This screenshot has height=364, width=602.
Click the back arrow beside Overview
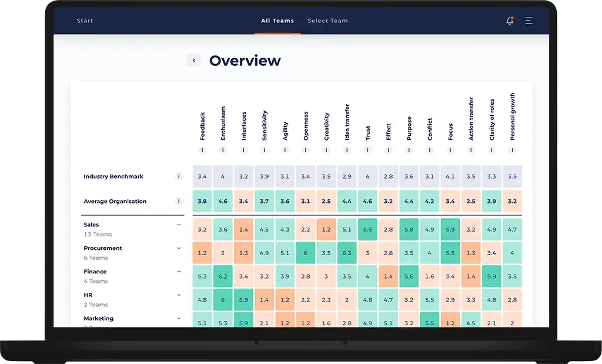coord(193,61)
